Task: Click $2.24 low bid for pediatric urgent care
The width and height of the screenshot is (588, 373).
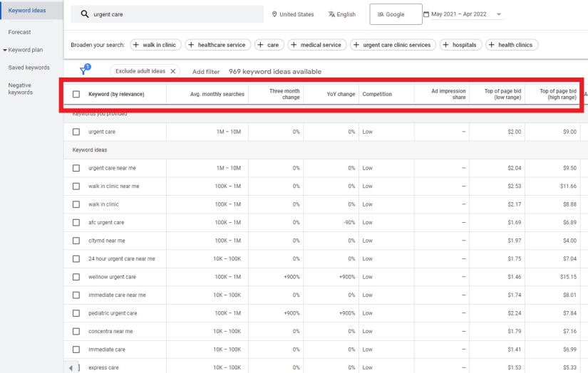Action: [x=515, y=313]
